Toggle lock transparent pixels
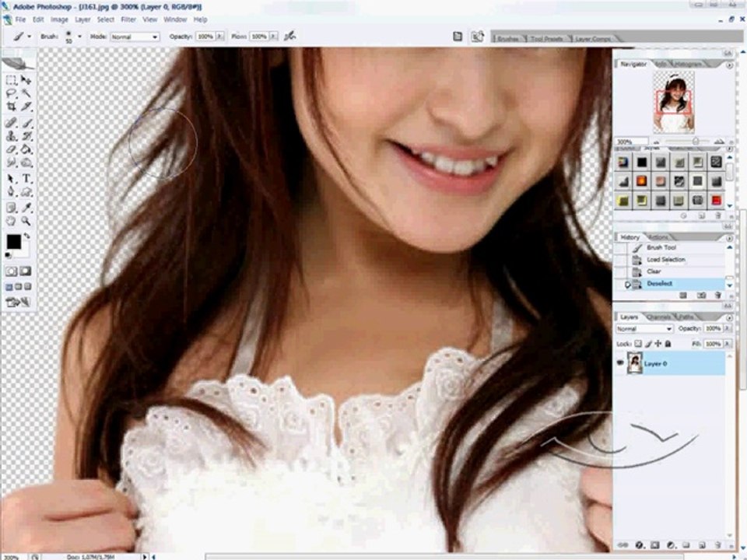The height and width of the screenshot is (560, 747). 638,343
